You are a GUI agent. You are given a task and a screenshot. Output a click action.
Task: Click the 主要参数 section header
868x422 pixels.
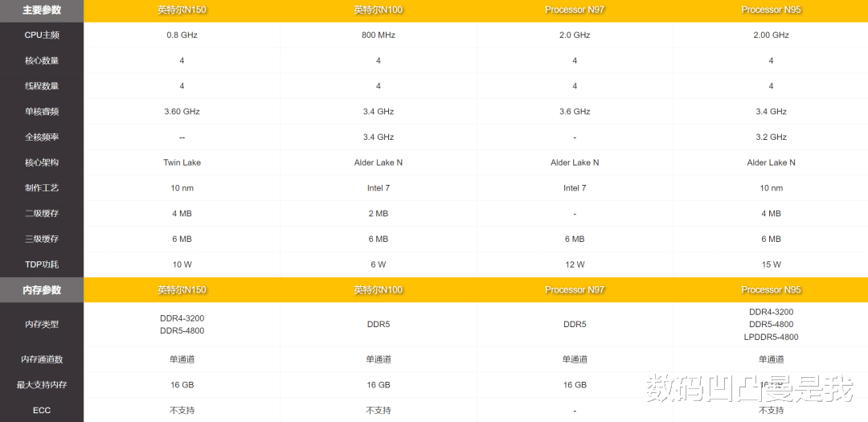pyautogui.click(x=42, y=10)
